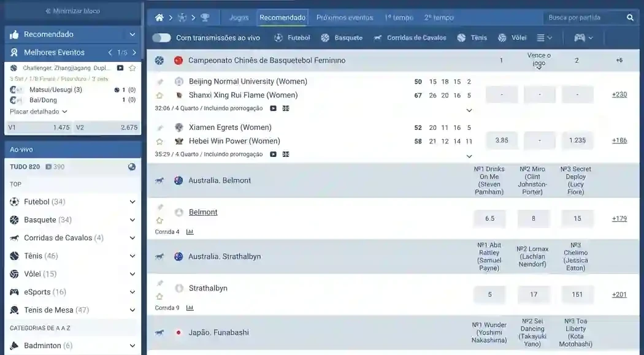644x355 pixels.
Task: Click the trophy icon in the breadcrumb
Action: (x=205, y=18)
